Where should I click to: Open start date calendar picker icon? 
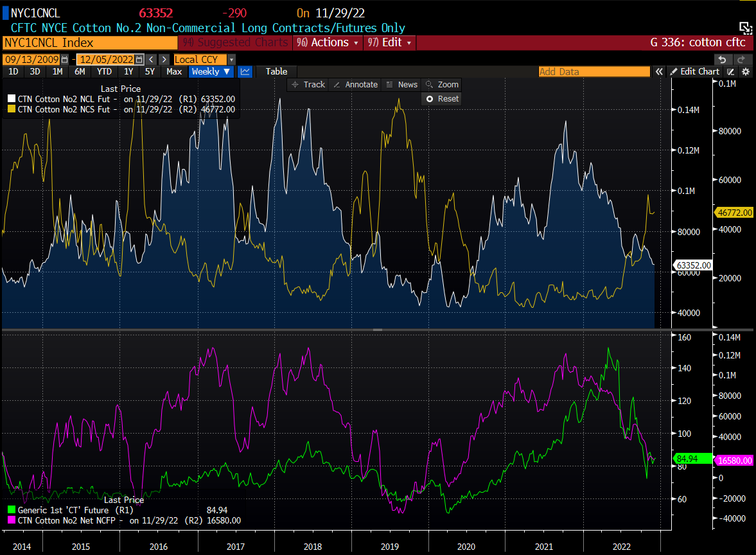tap(65, 60)
